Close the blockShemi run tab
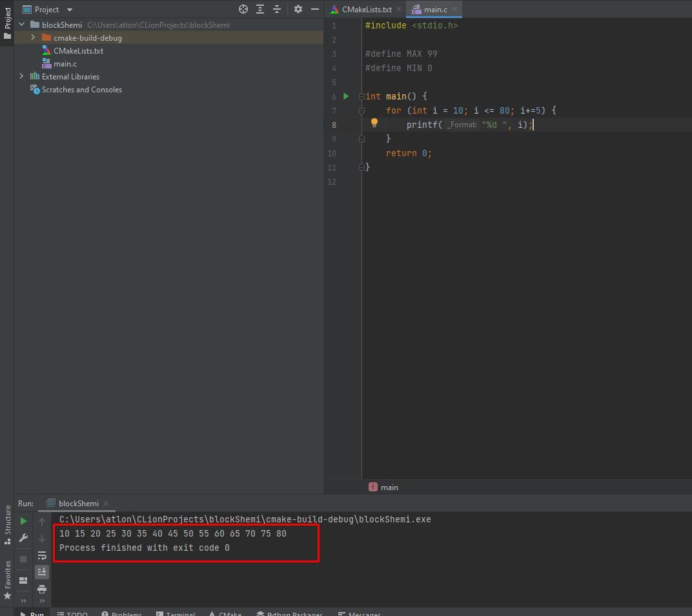The image size is (692, 616). [106, 504]
